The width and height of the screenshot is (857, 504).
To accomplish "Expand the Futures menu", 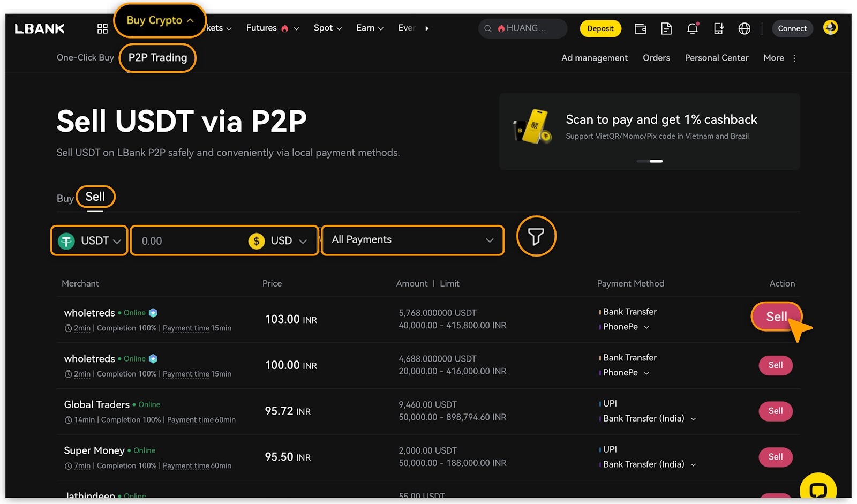I will [x=272, y=28].
